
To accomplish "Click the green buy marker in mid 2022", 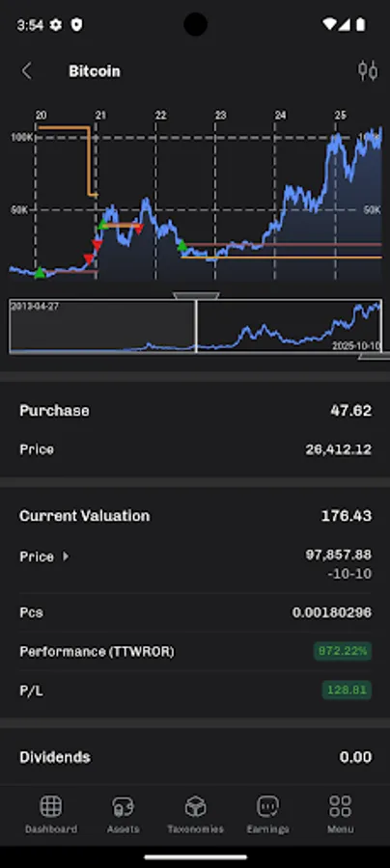I will pos(181,245).
